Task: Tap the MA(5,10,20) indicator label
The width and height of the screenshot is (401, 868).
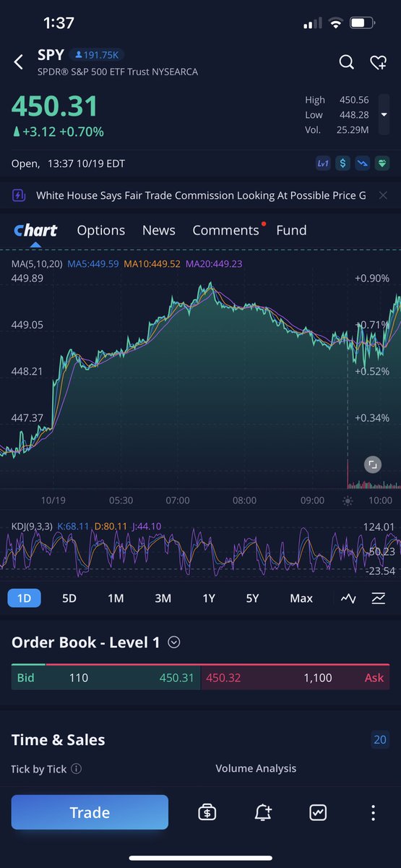Action: point(36,264)
